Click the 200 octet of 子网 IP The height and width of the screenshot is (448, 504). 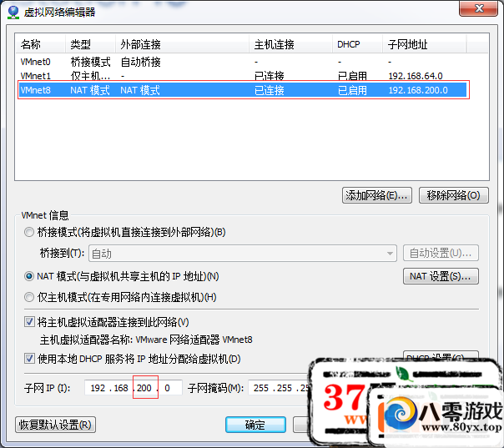144,388
